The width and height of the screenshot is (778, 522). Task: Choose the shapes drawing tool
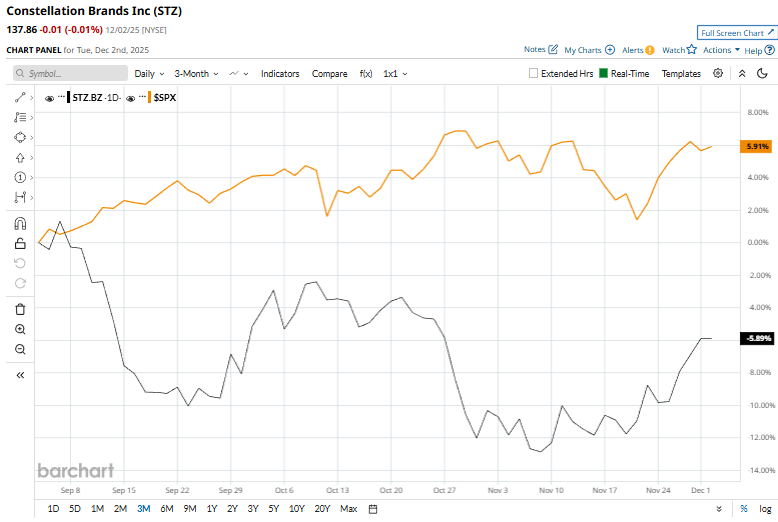coord(20,137)
